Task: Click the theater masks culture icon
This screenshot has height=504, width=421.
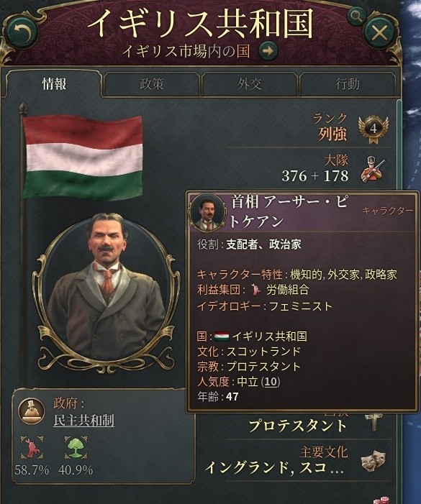Action: click(x=373, y=460)
